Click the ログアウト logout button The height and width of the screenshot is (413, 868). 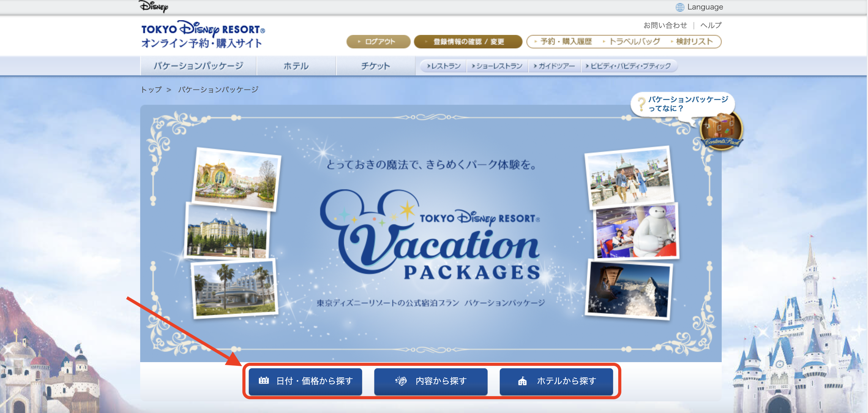tap(378, 41)
